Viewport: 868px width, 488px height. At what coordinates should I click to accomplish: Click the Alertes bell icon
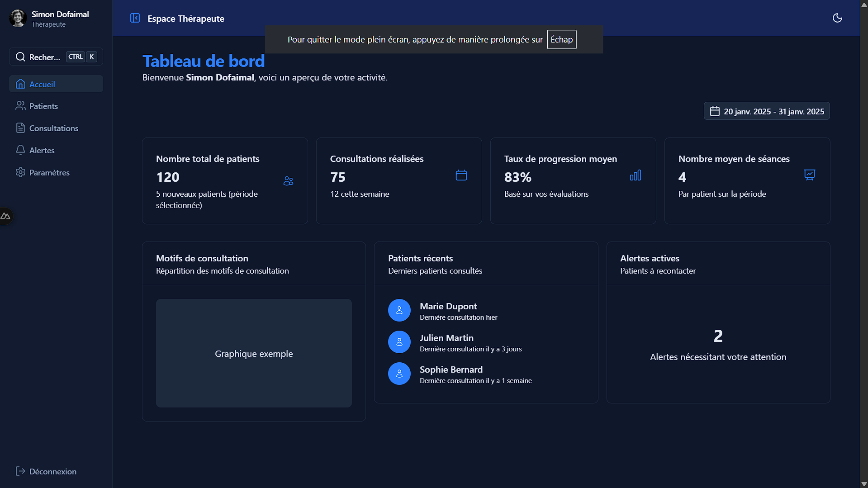point(20,150)
